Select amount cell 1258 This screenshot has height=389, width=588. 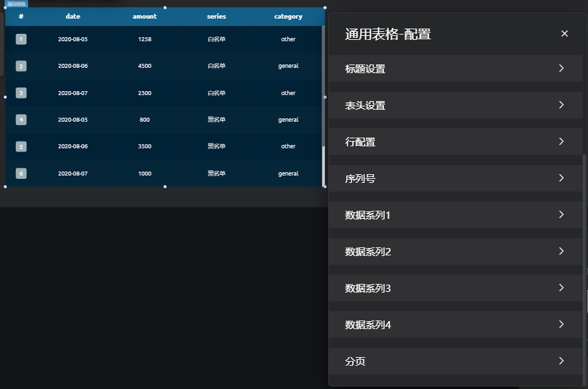[x=145, y=39]
